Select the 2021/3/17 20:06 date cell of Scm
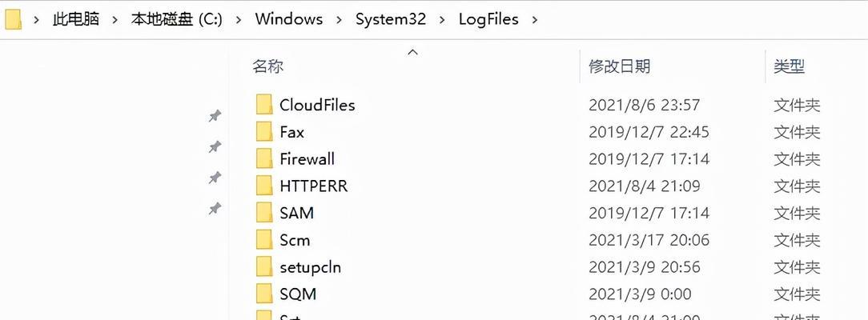 (x=649, y=240)
